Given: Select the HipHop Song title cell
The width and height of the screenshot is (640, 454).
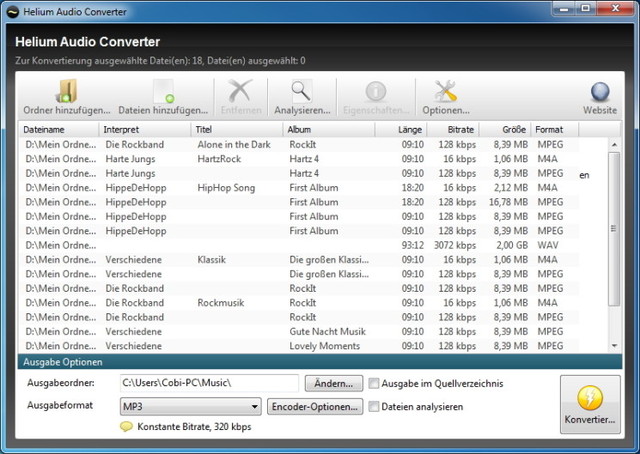Looking at the screenshot, I should [x=226, y=188].
